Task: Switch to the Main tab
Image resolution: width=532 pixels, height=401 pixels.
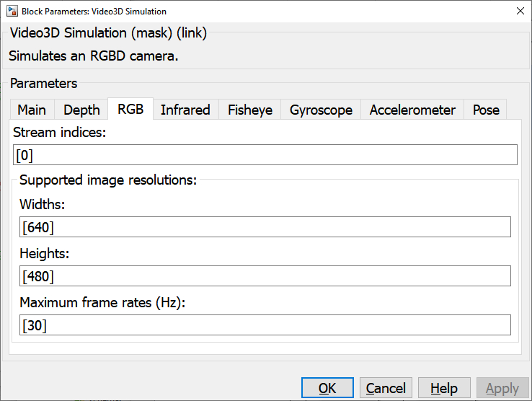Action: coord(32,110)
